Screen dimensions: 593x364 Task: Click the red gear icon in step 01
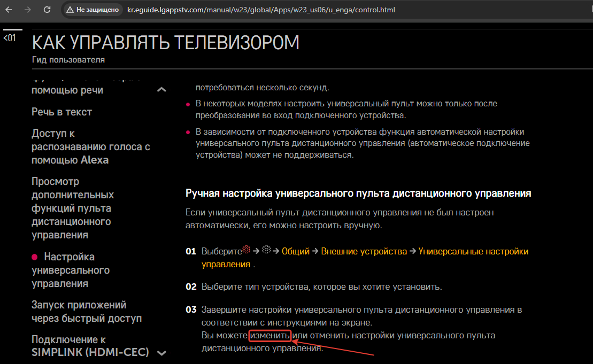point(247,250)
